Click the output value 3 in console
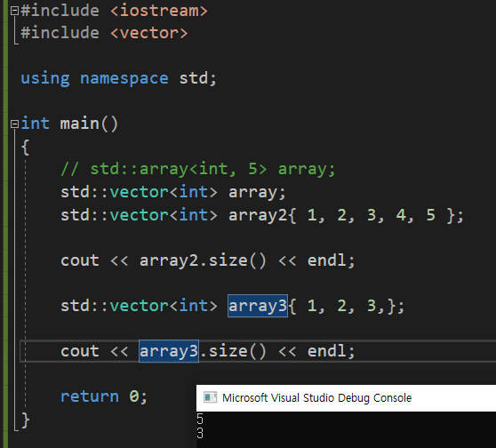Screen dimensions: 496x448 coord(200,433)
